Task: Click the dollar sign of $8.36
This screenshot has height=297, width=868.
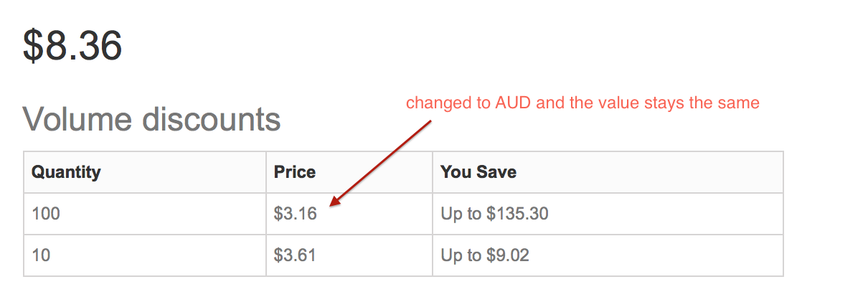Action: [x=33, y=46]
